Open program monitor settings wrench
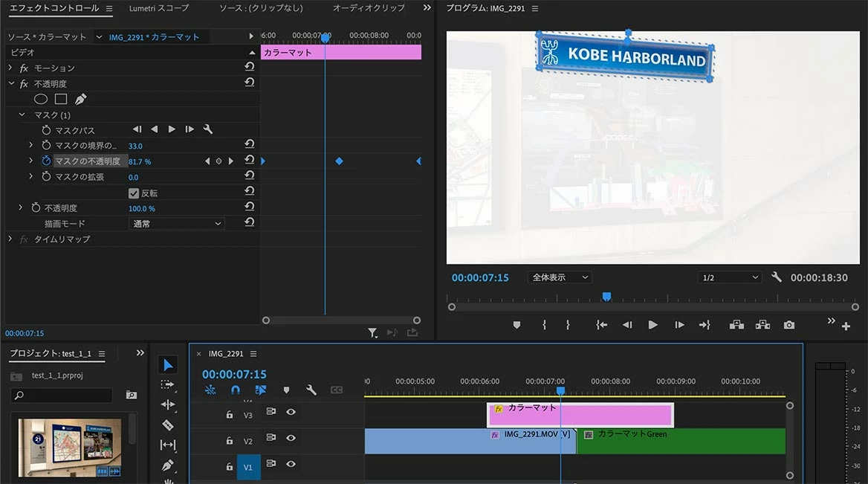Viewport: 868px width, 484px height. pos(776,277)
